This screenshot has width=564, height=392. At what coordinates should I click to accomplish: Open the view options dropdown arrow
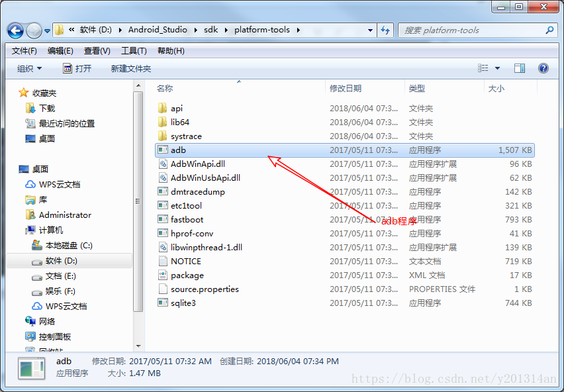(x=497, y=68)
